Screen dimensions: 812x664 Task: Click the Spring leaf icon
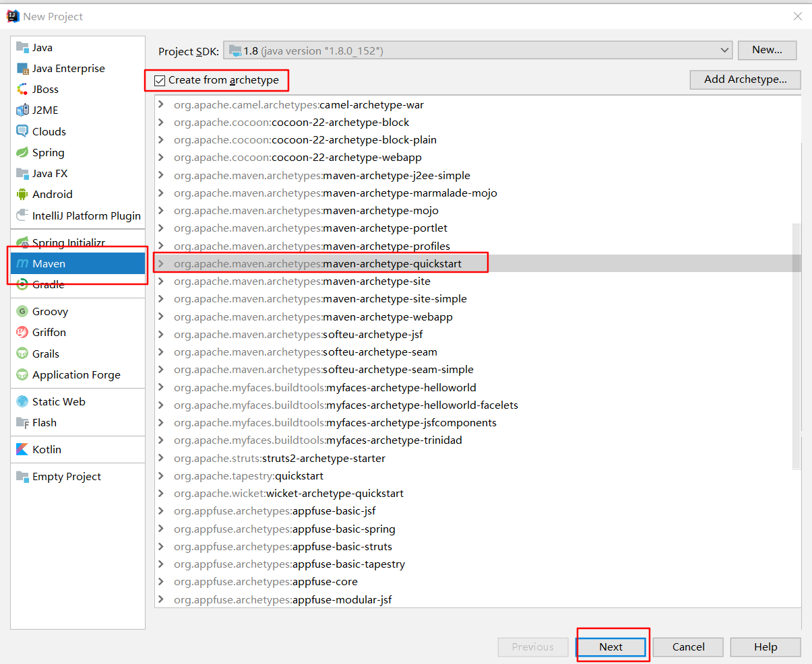tap(22, 153)
